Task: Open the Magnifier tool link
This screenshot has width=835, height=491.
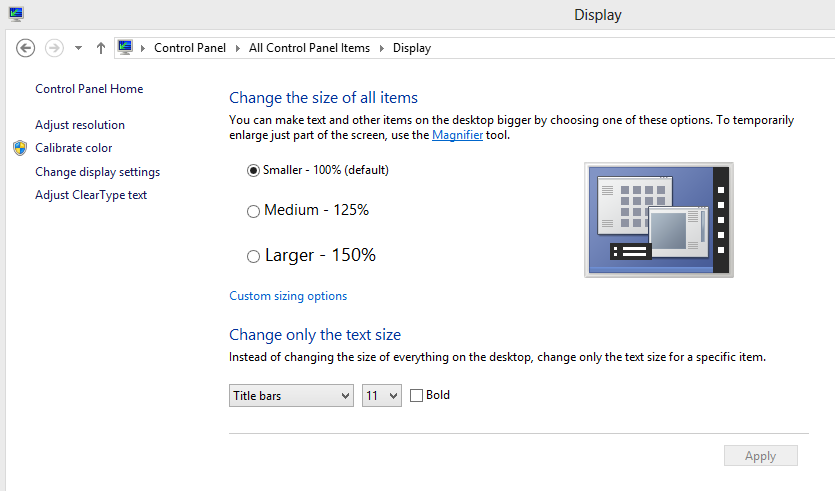Action: click(x=457, y=135)
